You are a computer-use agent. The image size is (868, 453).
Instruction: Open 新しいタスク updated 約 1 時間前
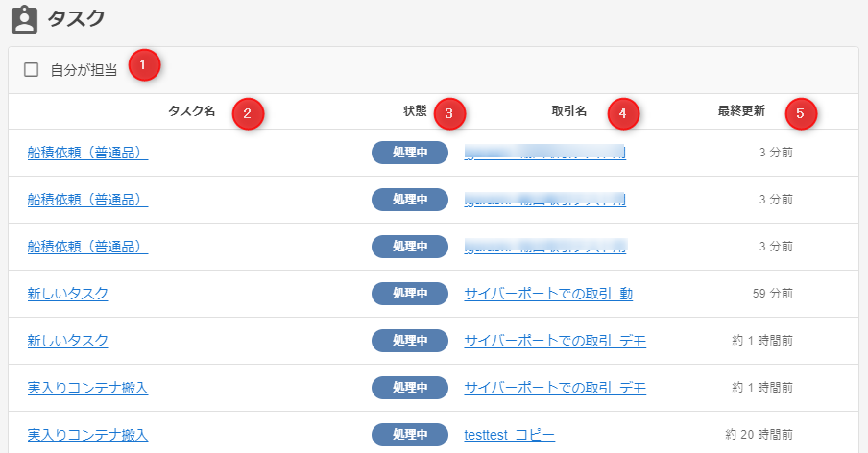68,341
